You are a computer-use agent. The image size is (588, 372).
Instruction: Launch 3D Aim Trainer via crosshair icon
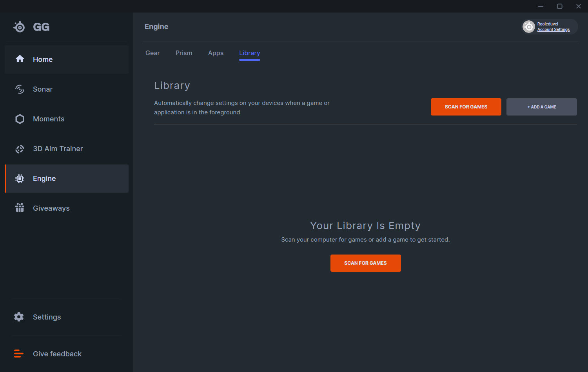tap(20, 149)
